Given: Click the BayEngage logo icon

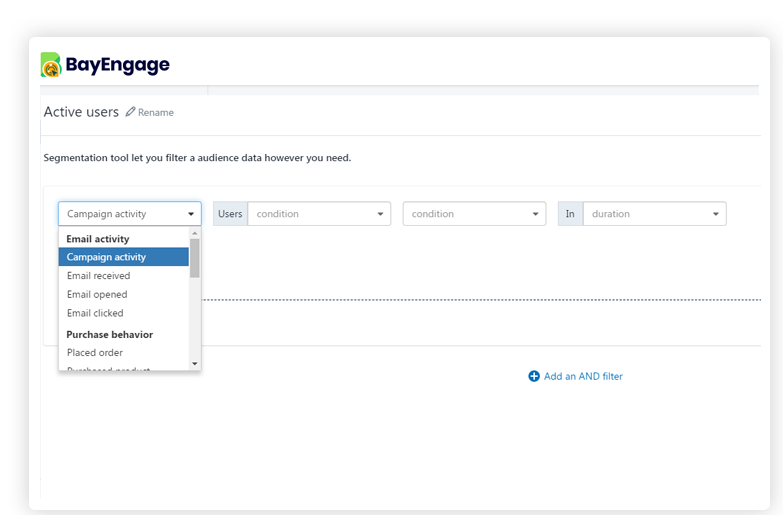Looking at the screenshot, I should 51,65.
